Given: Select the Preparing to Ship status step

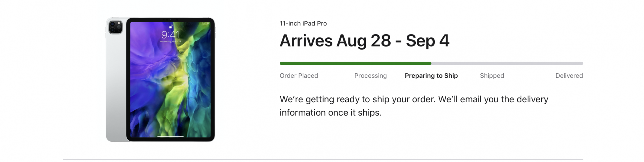Looking at the screenshot, I should coord(431,76).
